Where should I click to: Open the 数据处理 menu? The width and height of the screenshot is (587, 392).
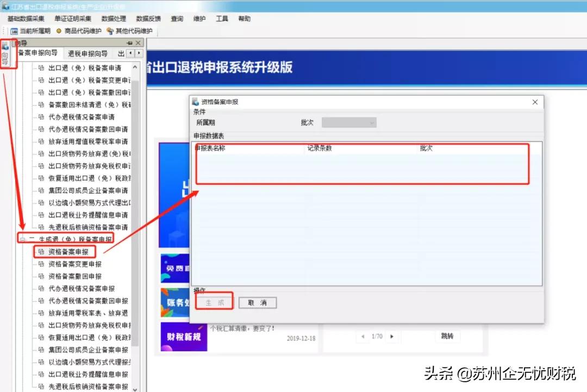[x=114, y=18]
